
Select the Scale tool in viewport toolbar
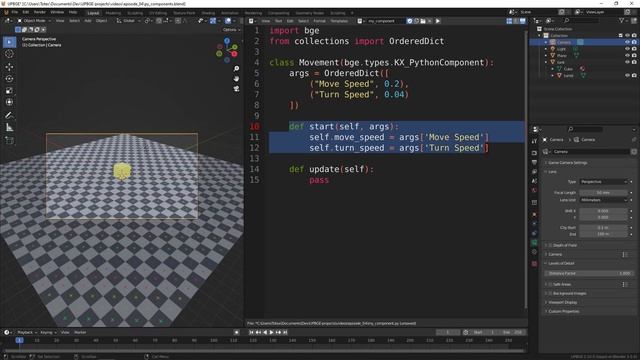point(9,91)
